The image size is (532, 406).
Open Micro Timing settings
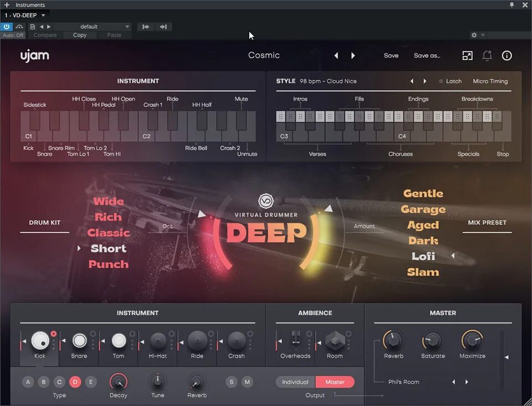click(490, 81)
